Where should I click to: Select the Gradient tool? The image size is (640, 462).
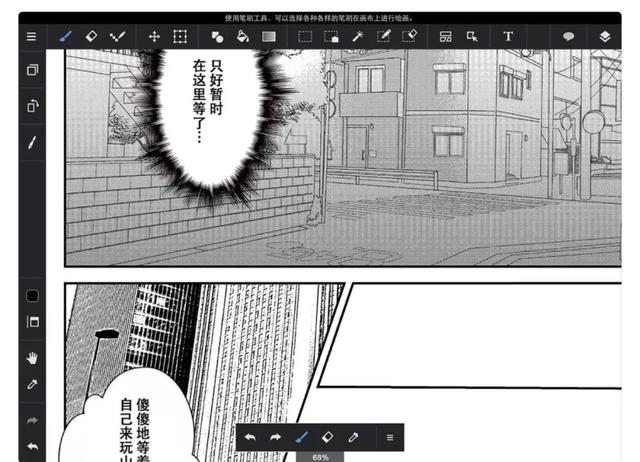pos(269,37)
